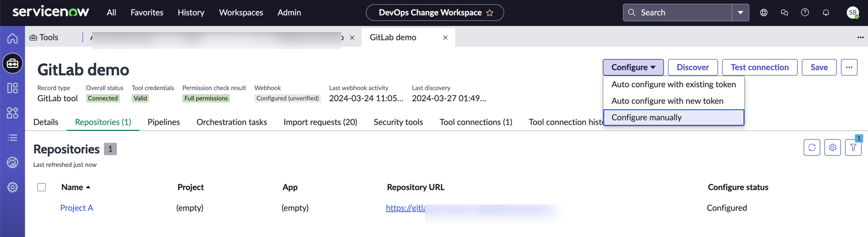Open the Repositories filter funnel
This screenshot has height=237, width=868.
[x=853, y=147]
